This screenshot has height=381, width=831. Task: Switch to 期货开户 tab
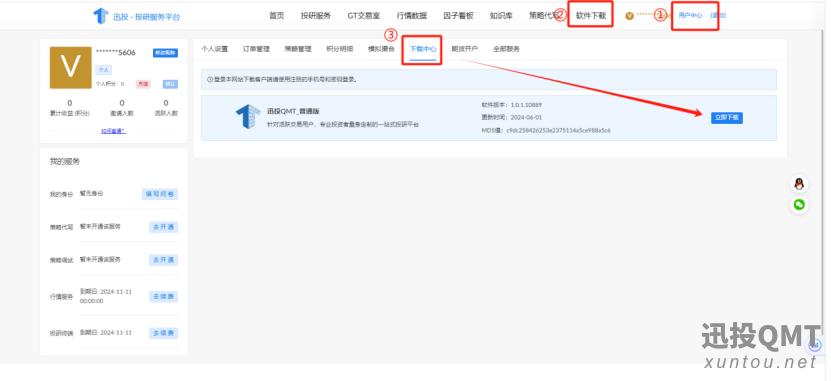tap(465, 49)
